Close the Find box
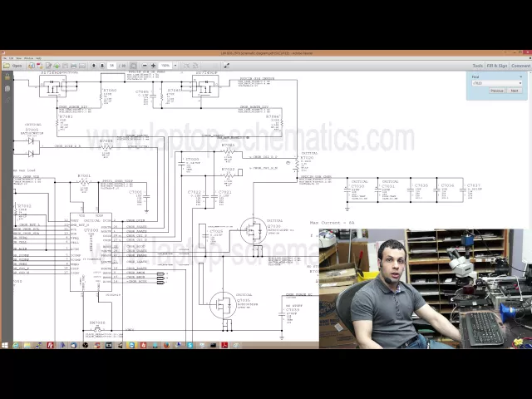 [x=521, y=77]
